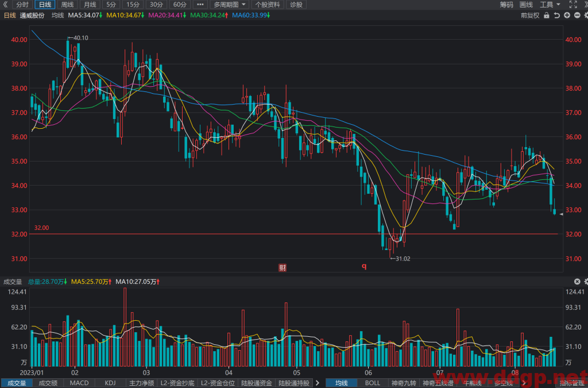Click the 总量:28.70万 volume readout

tap(48, 282)
